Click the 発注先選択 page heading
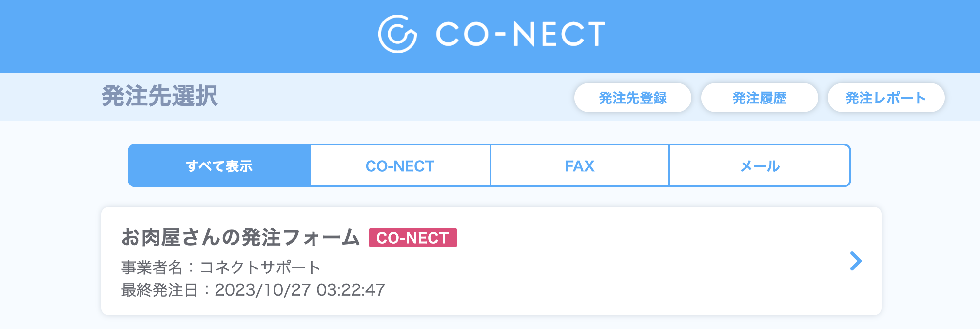This screenshot has height=329, width=980. click(159, 96)
